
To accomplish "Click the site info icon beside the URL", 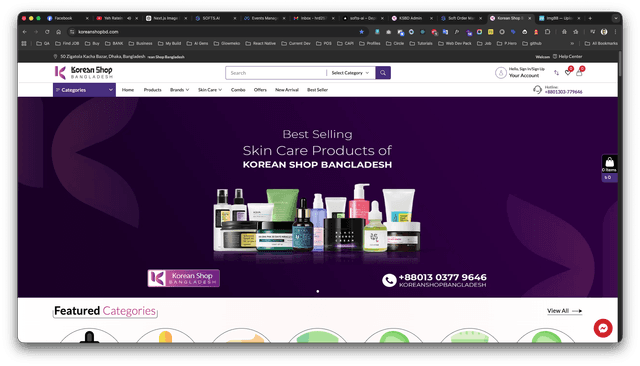I will tap(72, 31).
